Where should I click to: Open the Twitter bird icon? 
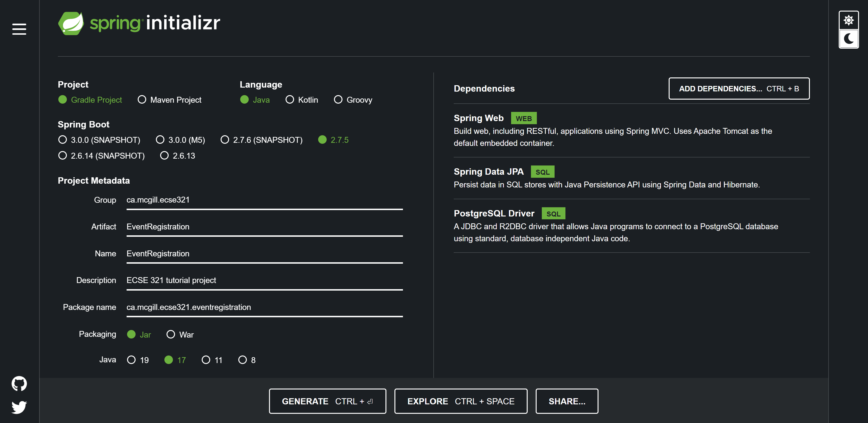(x=19, y=407)
